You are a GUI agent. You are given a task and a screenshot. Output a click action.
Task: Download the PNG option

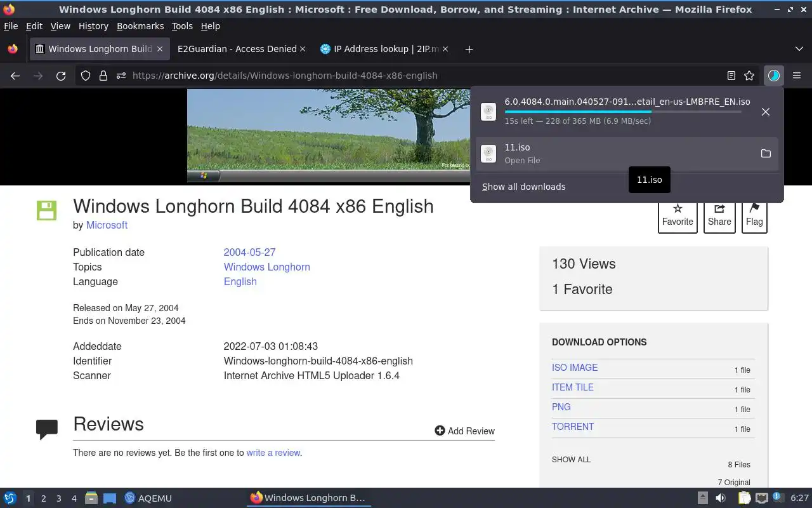pyautogui.click(x=561, y=407)
